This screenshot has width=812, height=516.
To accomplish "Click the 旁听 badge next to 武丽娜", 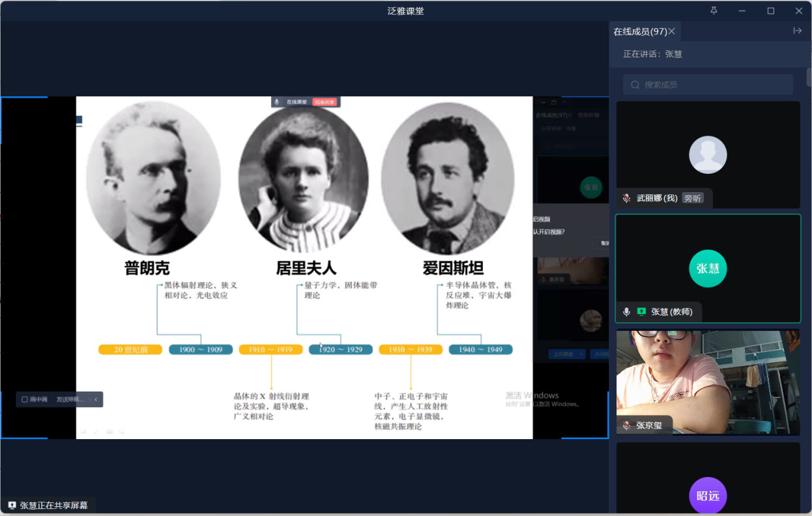I will pos(693,198).
